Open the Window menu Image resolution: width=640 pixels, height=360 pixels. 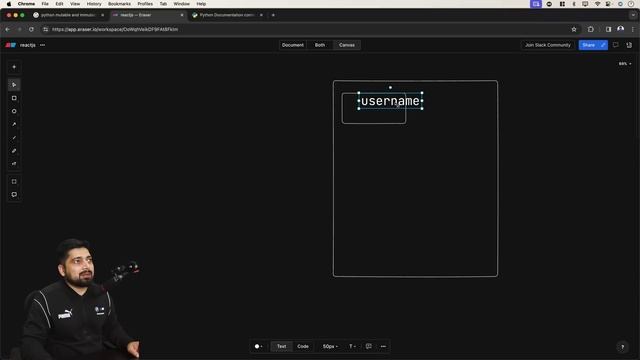coord(182,4)
